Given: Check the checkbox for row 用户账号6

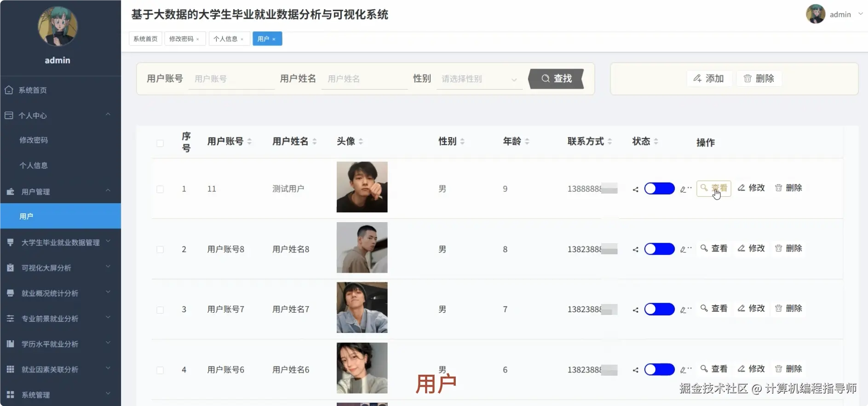Looking at the screenshot, I should (160, 370).
